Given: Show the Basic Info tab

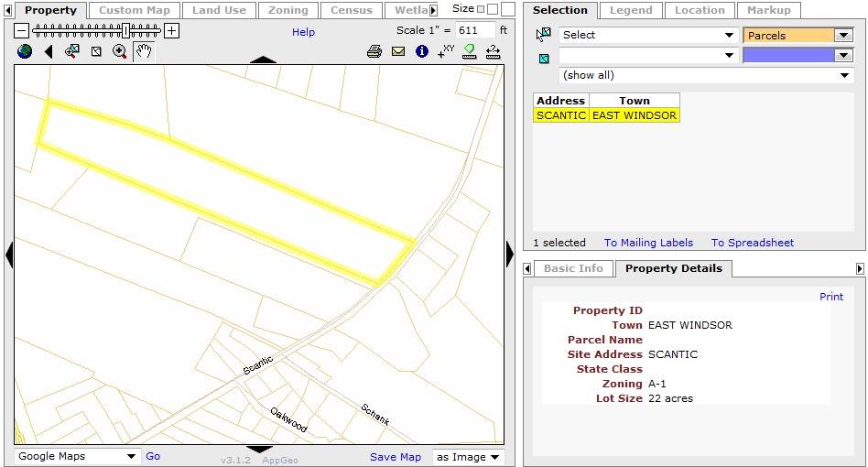Looking at the screenshot, I should (x=573, y=268).
